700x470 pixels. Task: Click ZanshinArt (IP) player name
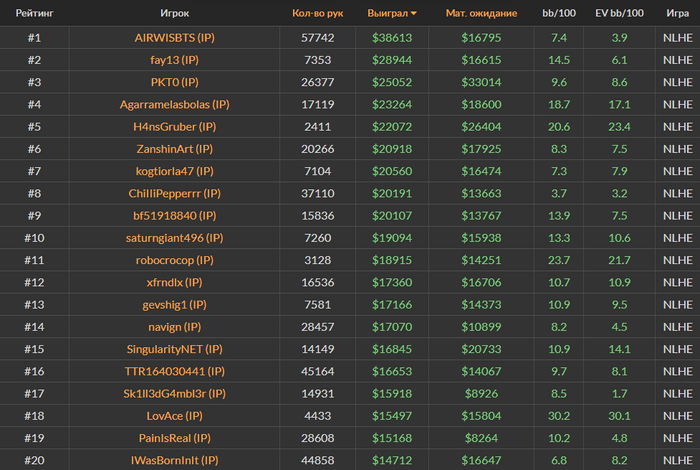[175, 149]
